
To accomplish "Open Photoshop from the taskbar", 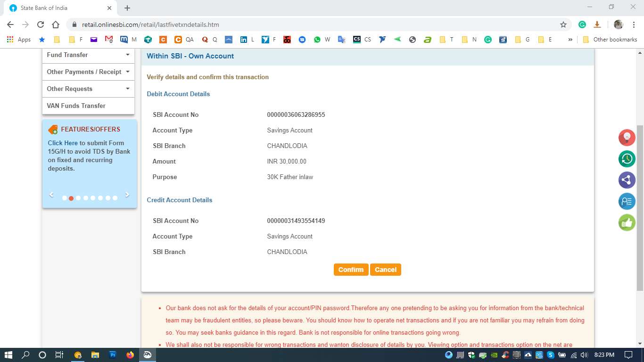I will [113, 355].
